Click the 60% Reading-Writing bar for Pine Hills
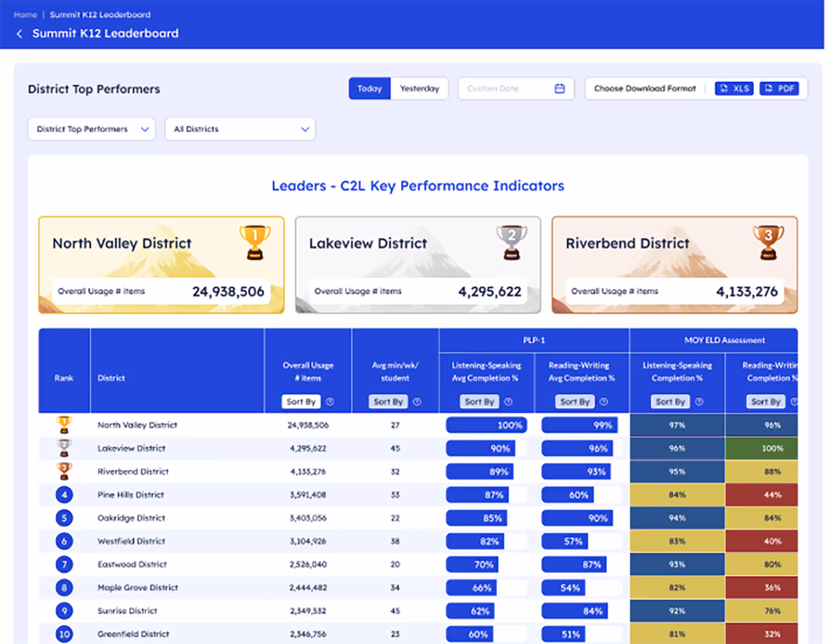826x644 pixels. (x=568, y=495)
